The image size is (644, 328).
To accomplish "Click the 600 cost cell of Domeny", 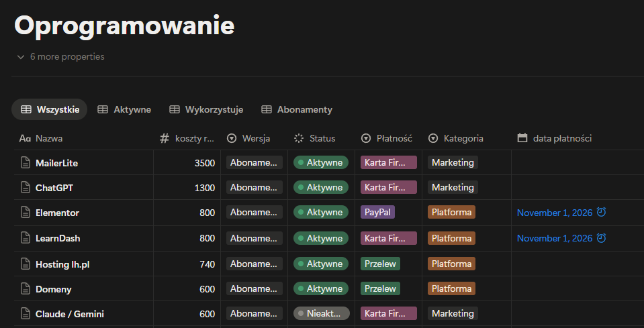I will pyautogui.click(x=187, y=289).
